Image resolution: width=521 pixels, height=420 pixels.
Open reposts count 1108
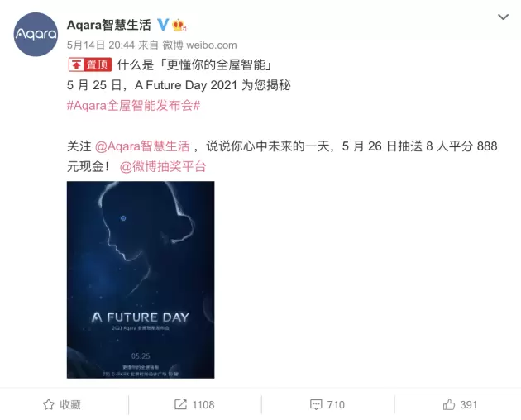203,405
